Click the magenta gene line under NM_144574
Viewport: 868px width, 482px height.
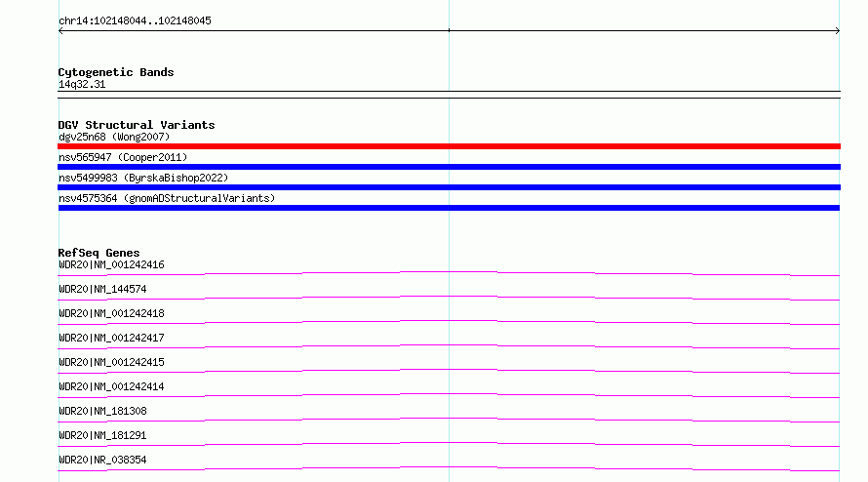pyautogui.click(x=449, y=298)
